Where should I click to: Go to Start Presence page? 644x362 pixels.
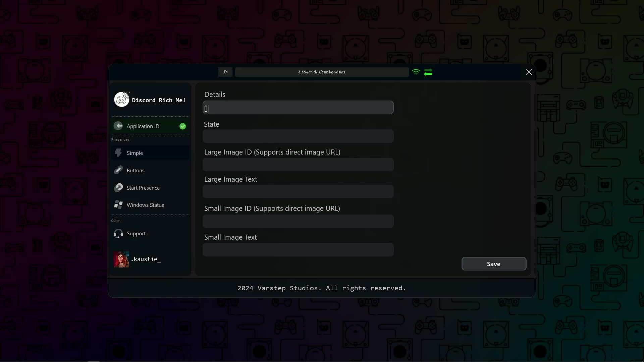click(x=143, y=188)
